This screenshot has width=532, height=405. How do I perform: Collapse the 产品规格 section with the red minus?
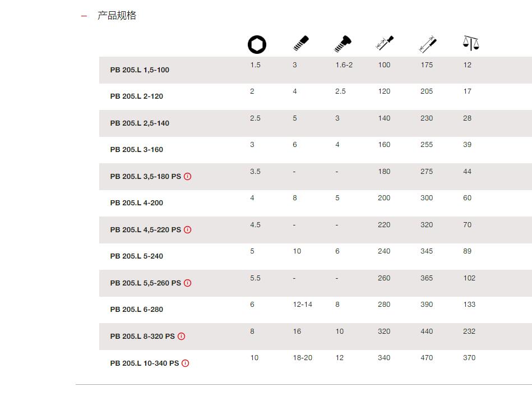click(84, 16)
